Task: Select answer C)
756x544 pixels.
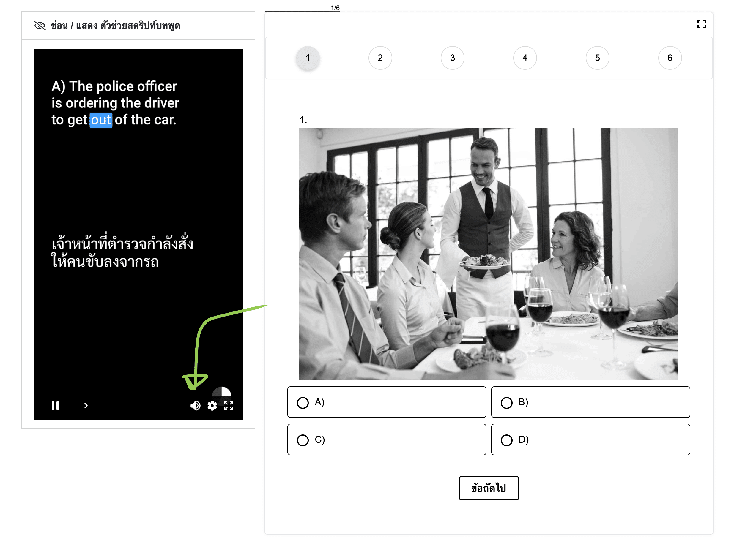Action: pyautogui.click(x=387, y=439)
